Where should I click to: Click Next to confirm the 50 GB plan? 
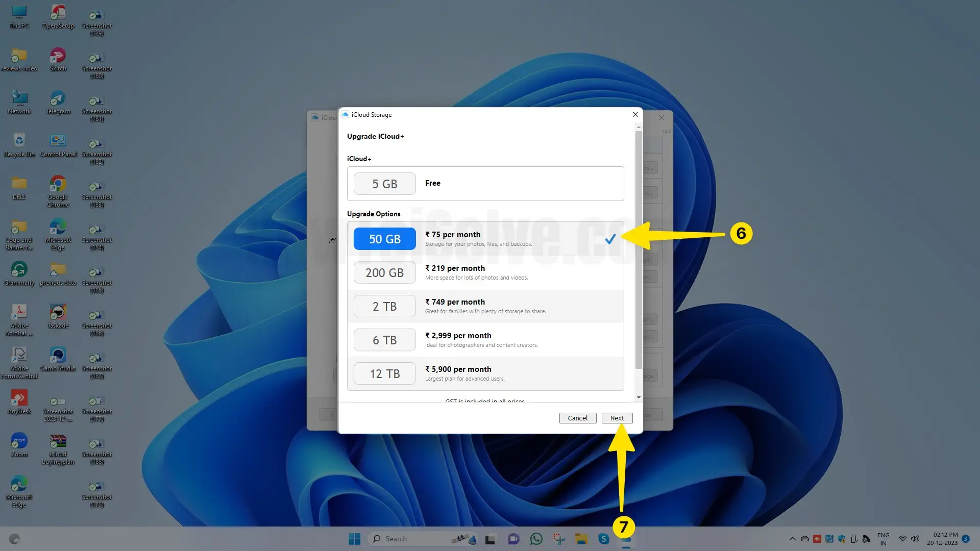tap(617, 418)
